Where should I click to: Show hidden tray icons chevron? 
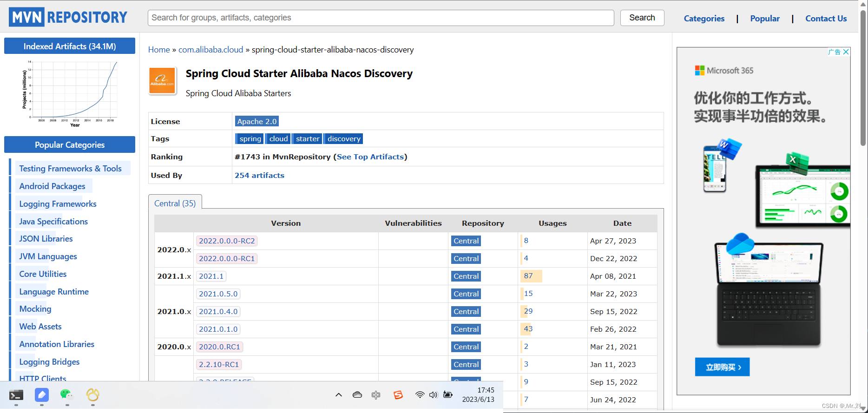[x=339, y=395]
